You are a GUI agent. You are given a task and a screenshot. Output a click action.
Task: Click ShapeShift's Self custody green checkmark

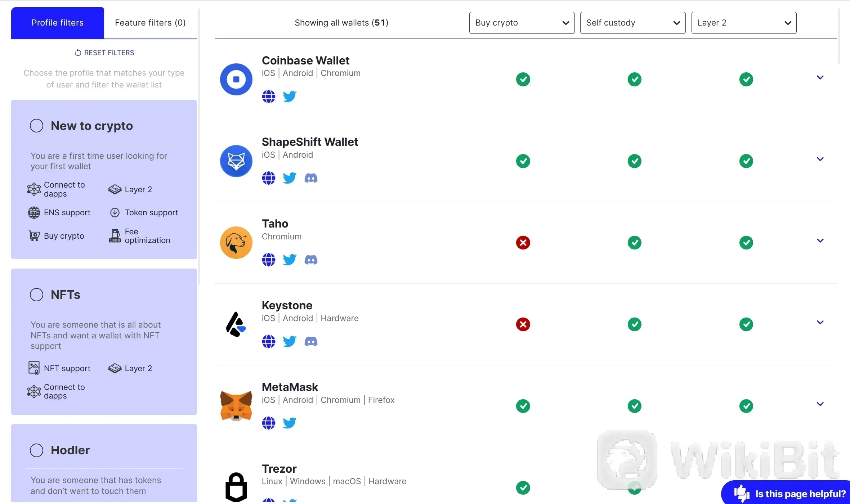(x=635, y=161)
